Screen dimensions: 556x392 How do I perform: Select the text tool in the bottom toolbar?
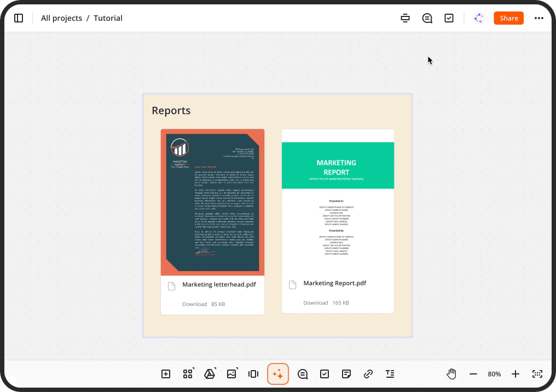click(x=390, y=374)
